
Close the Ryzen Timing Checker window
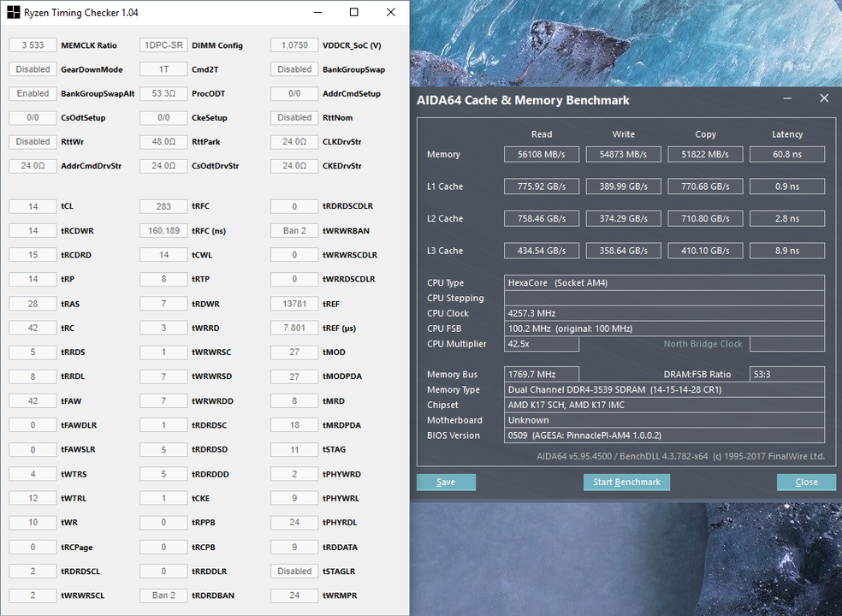[391, 12]
